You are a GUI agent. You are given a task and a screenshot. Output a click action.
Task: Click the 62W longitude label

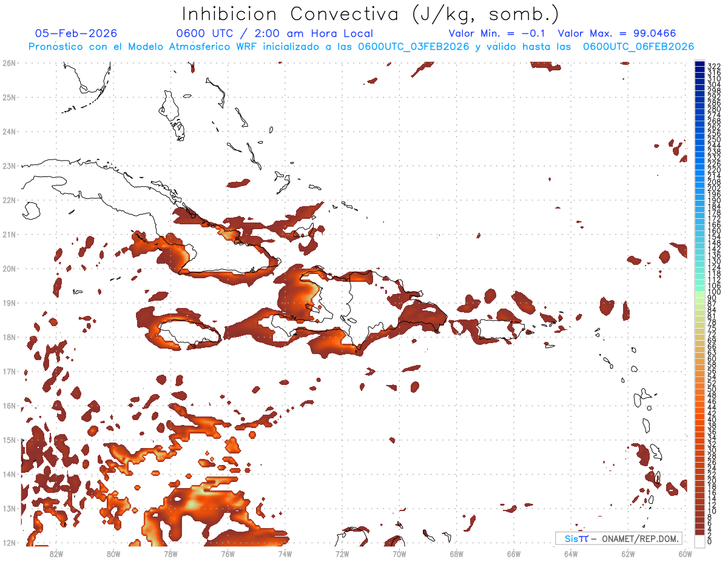point(628,553)
